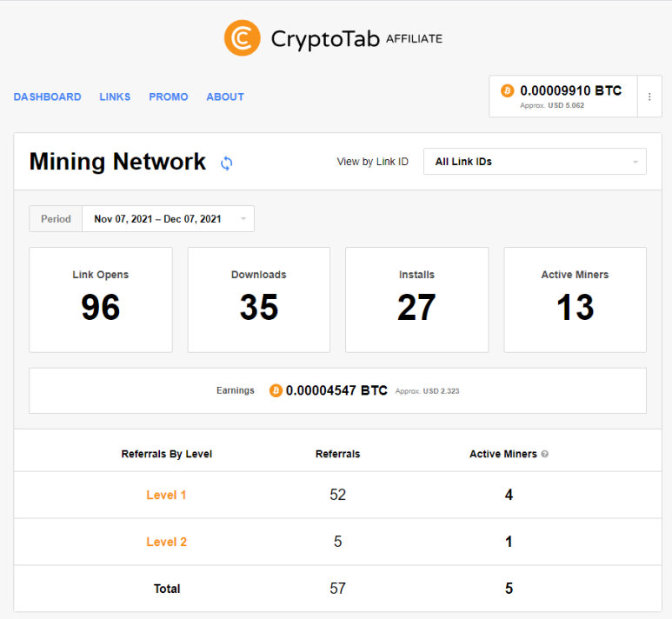Open the Period date range dropdown
This screenshot has height=619, width=672.
point(168,219)
